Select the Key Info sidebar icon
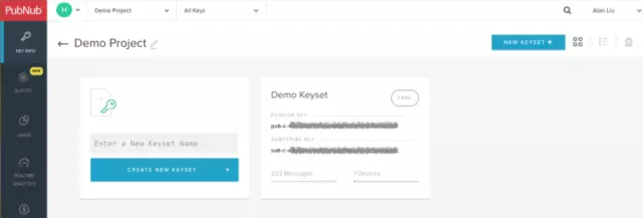Viewport: 644px width, 218px height. [x=25, y=37]
